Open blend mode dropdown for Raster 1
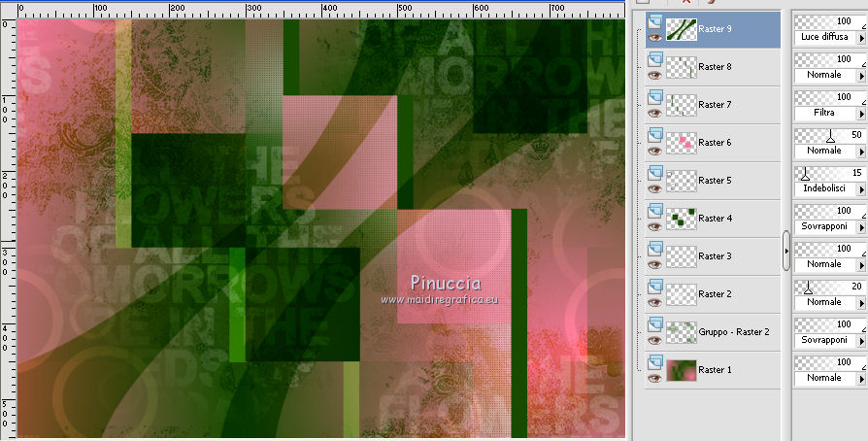 (x=861, y=379)
